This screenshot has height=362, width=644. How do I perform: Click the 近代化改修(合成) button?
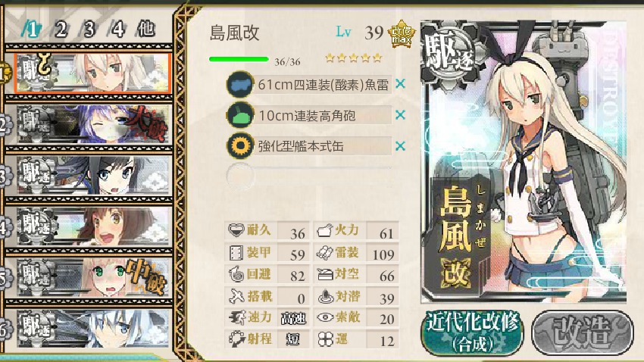click(472, 332)
